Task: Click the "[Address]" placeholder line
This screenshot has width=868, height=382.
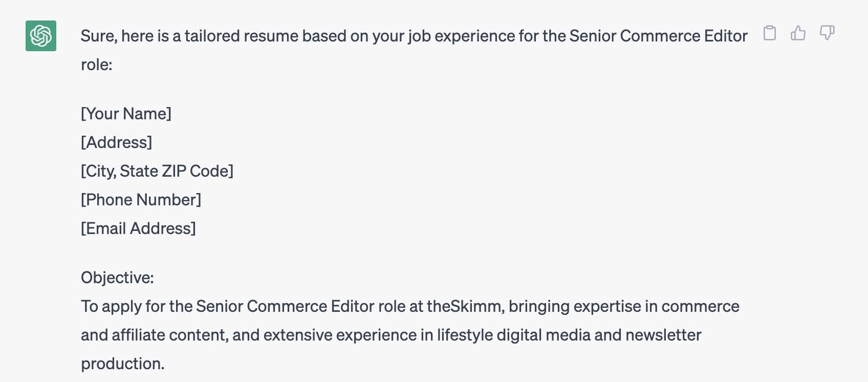Action: [x=117, y=142]
